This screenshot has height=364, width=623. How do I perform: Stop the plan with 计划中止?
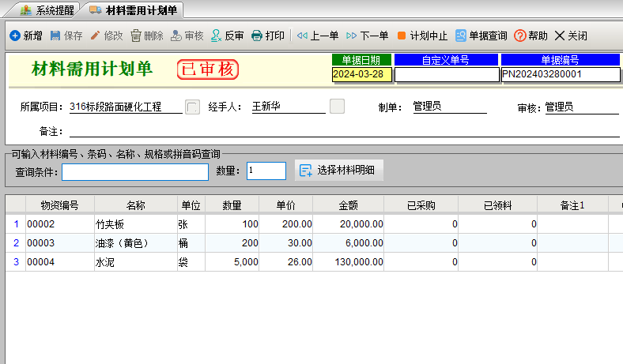[422, 36]
